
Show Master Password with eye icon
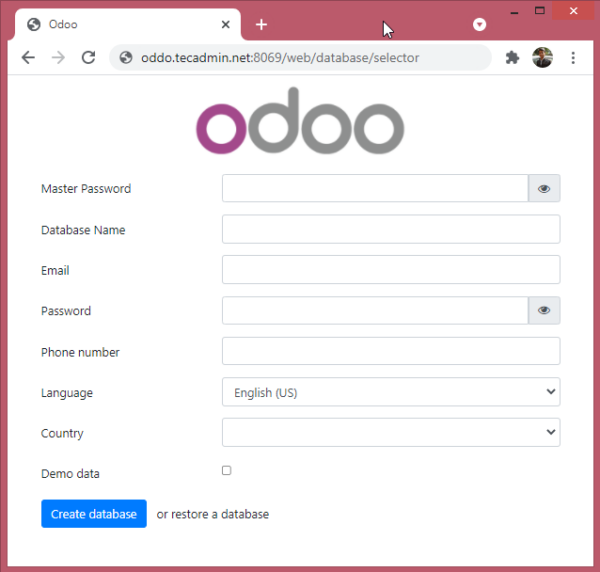544,189
